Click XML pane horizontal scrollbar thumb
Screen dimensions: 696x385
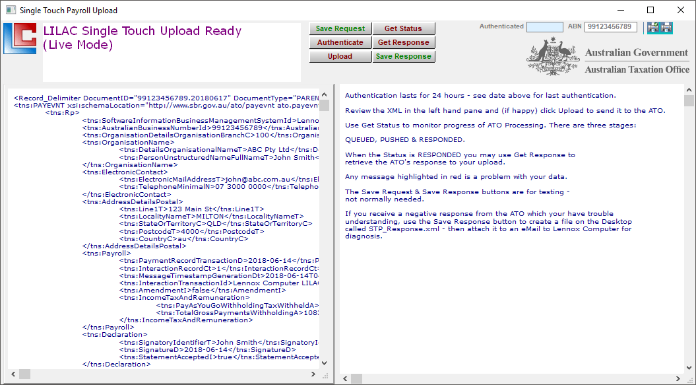[24, 374]
